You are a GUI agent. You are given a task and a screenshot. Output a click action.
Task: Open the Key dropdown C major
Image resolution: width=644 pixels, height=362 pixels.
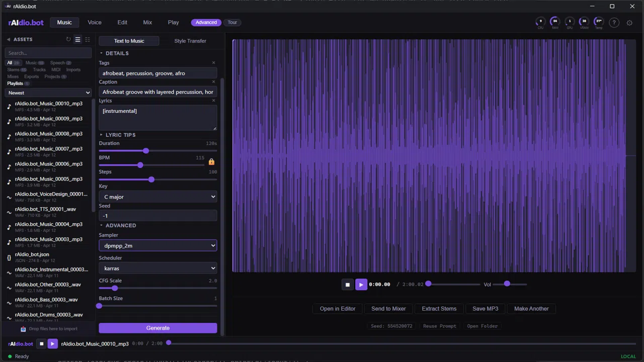coord(158,197)
